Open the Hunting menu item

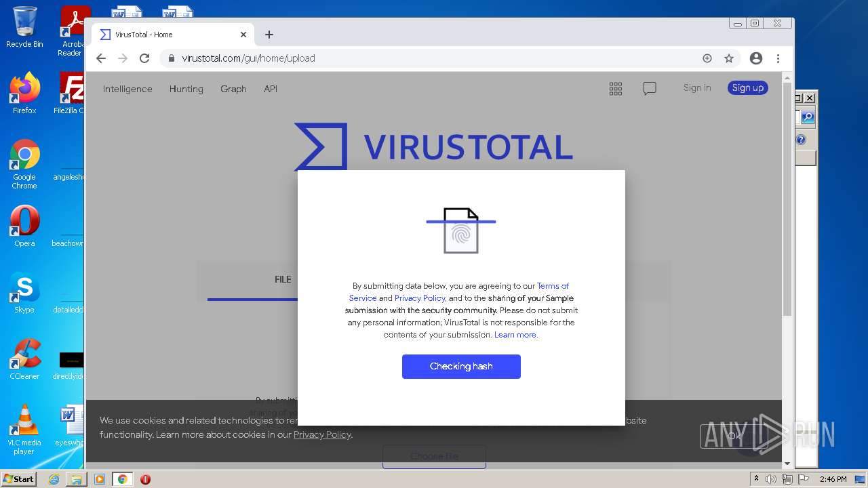pyautogui.click(x=186, y=89)
